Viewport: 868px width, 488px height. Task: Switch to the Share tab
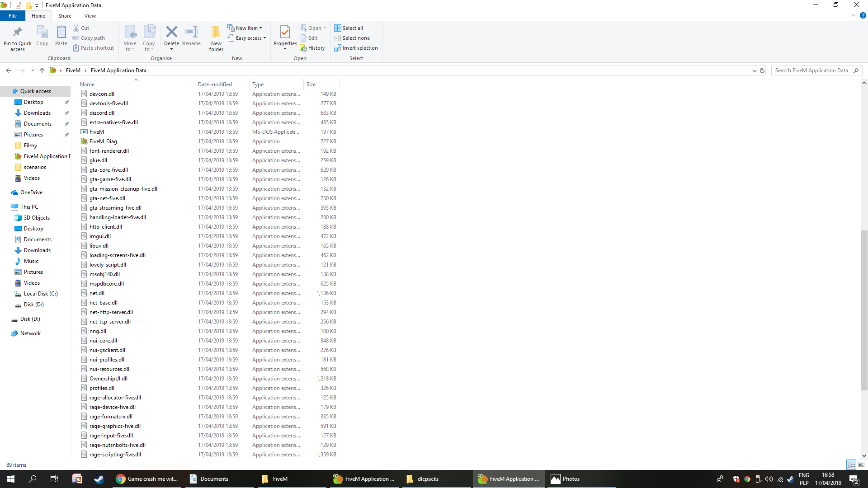(x=65, y=16)
